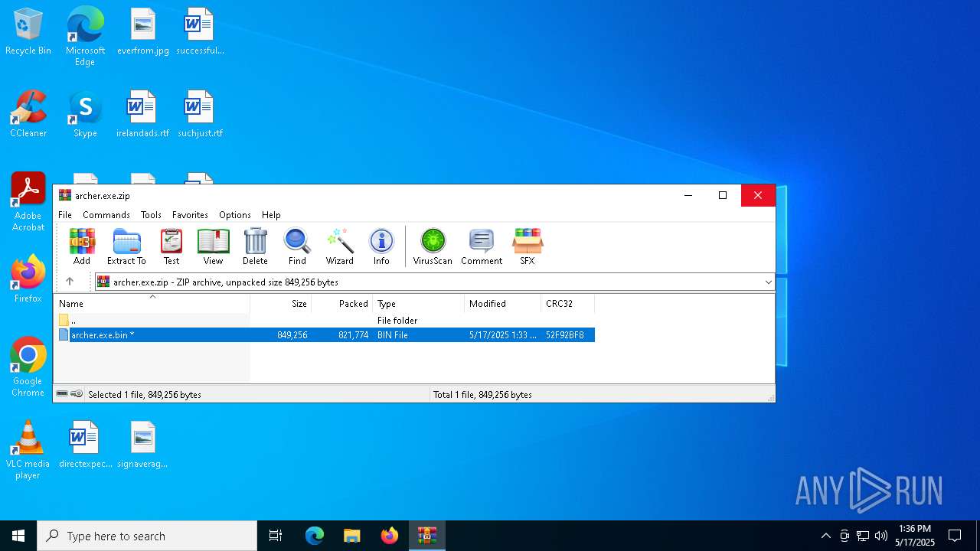
Task: Select signaverag... image file on desktop
Action: point(142,445)
